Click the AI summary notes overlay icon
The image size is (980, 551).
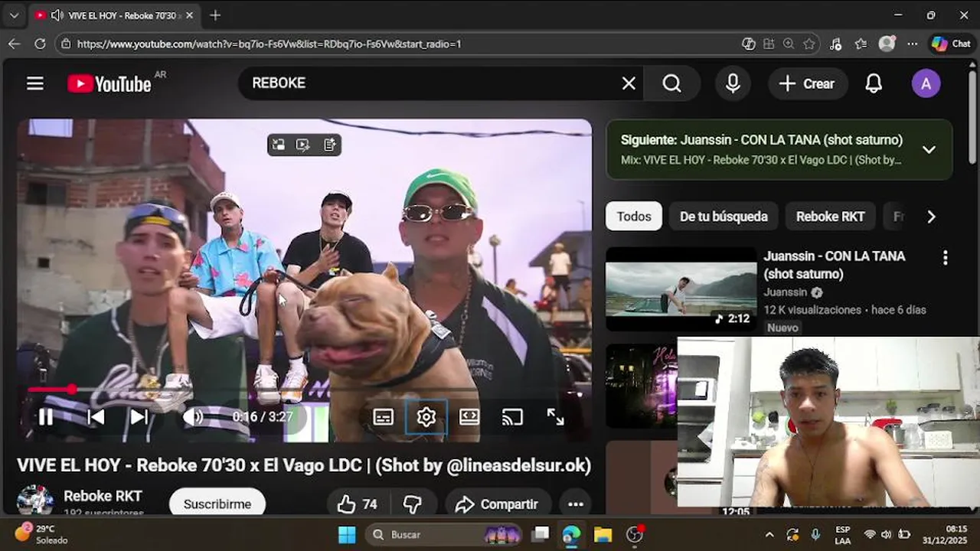(329, 145)
